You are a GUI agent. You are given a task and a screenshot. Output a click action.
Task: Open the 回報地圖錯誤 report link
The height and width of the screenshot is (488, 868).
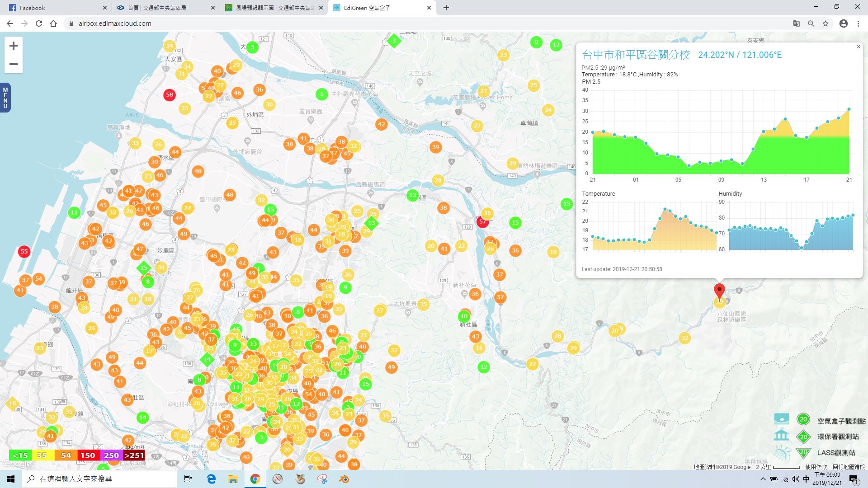pyautogui.click(x=849, y=467)
